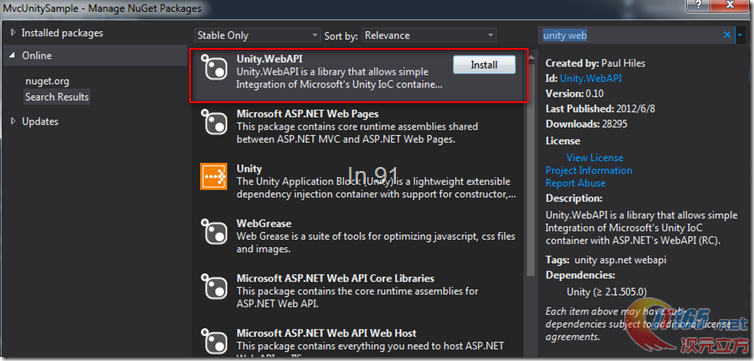Click the Version: 0.10 text
The image size is (754, 361).
click(574, 93)
